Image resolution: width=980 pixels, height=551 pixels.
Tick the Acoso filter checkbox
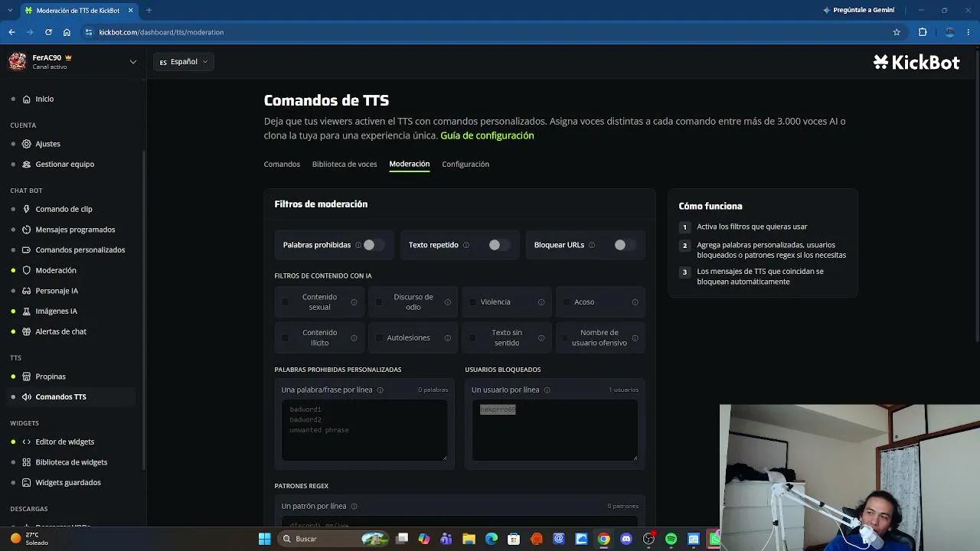click(x=567, y=302)
